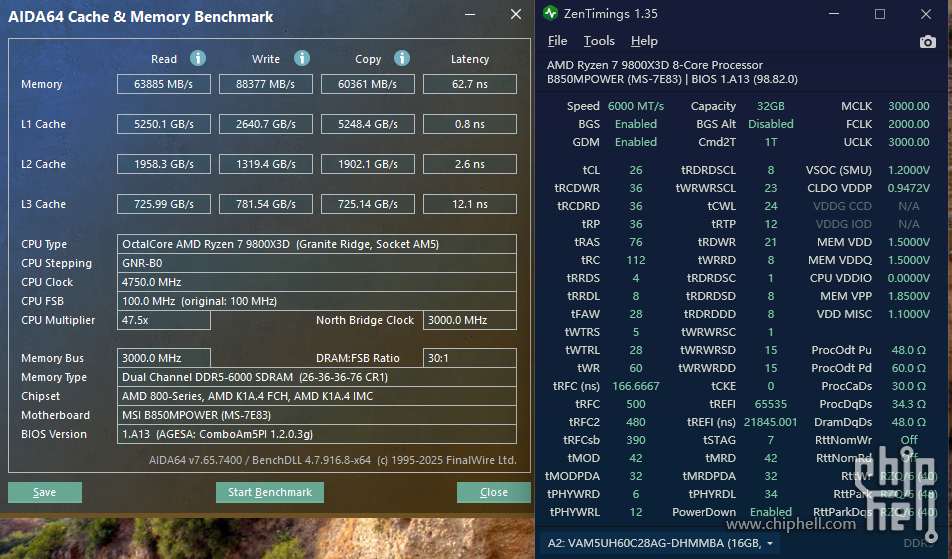Open the Tools menu in ZenTimings
Viewport: 952px width, 559px height.
[x=599, y=41]
